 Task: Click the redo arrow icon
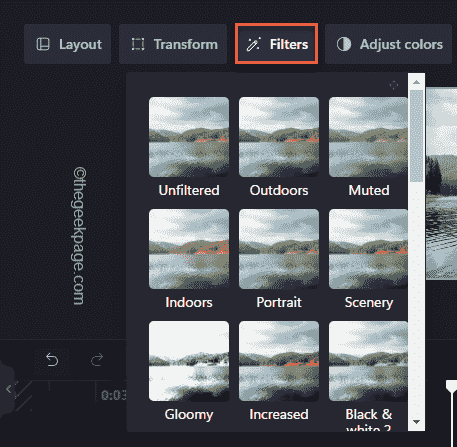(97, 360)
